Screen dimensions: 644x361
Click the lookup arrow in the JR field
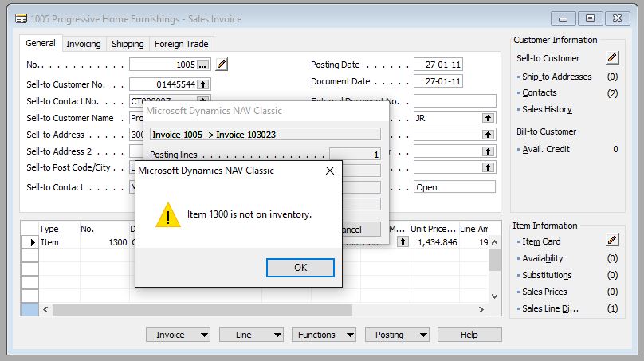pos(488,118)
